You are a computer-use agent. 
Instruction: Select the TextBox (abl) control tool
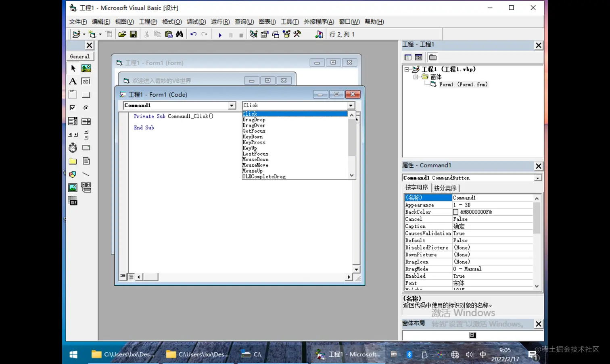coord(86,81)
